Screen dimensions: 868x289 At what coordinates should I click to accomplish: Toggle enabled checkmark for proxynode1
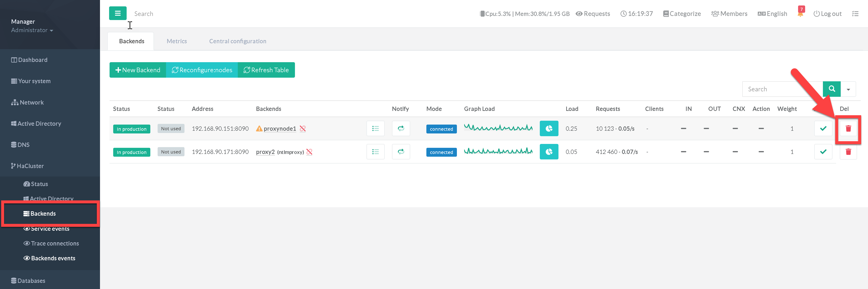pos(823,128)
